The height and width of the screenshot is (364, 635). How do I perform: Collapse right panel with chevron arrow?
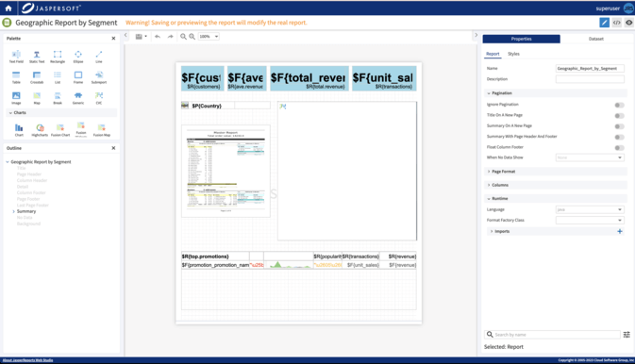[476, 35]
